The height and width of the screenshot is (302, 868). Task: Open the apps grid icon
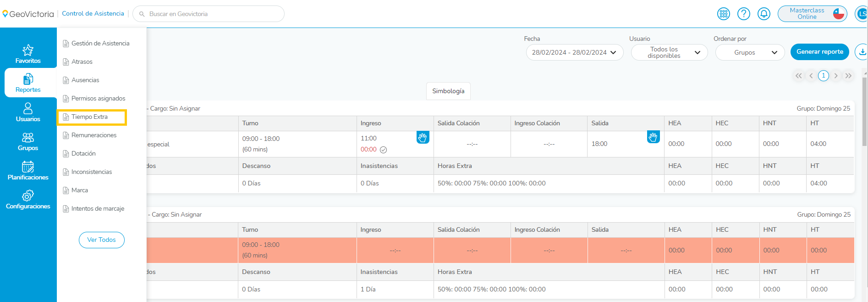(x=723, y=14)
